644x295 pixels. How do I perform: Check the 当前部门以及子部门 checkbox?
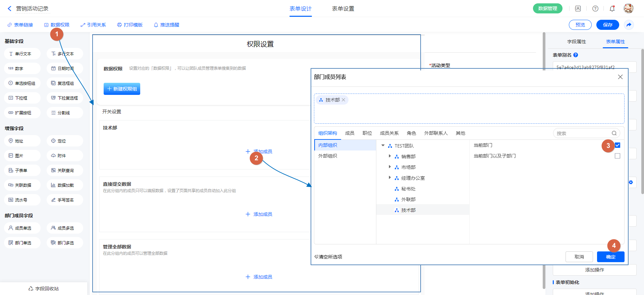coord(618,156)
